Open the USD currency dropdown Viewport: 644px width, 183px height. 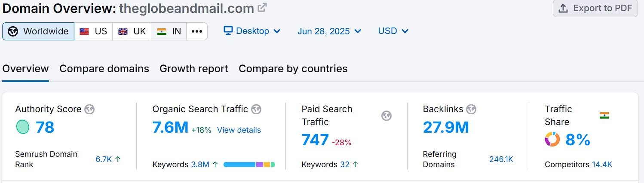point(393,31)
